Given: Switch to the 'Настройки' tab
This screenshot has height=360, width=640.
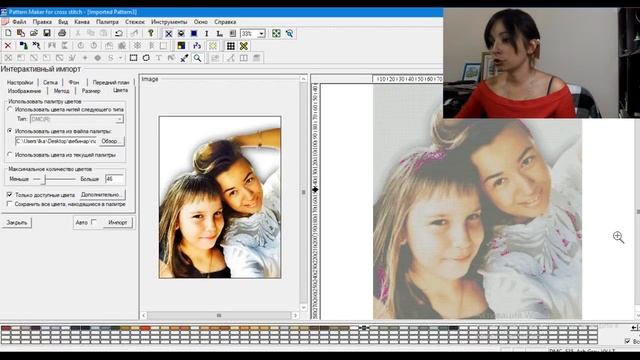Looking at the screenshot, I should pos(20,82).
